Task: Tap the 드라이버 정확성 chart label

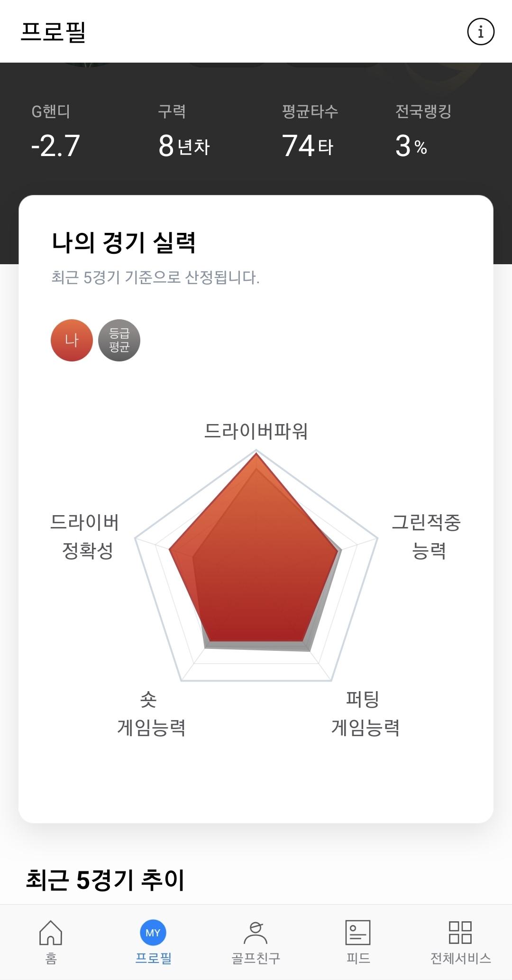Action: click(85, 536)
